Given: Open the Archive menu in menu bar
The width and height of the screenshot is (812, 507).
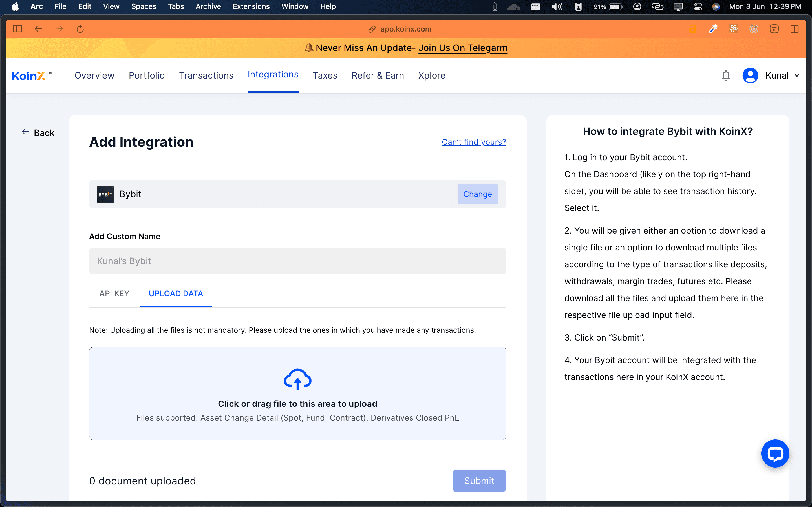Looking at the screenshot, I should [208, 6].
